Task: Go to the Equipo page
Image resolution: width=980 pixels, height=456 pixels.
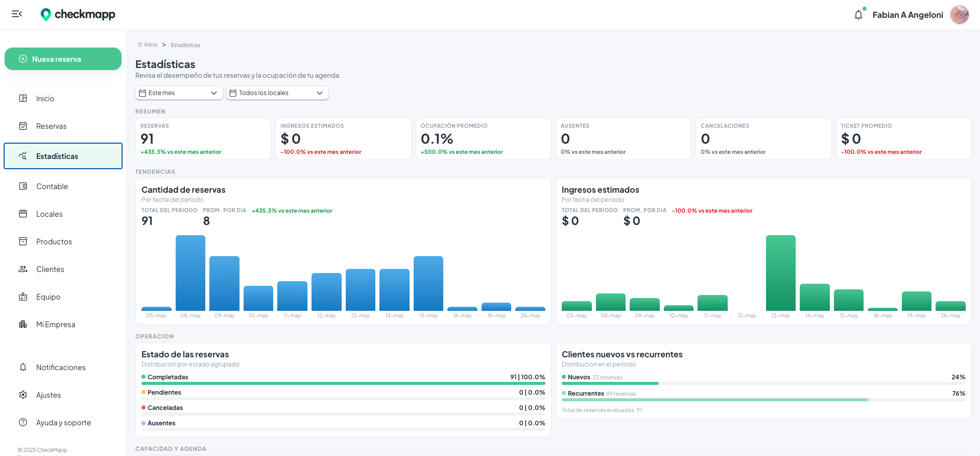Action: [x=63, y=297]
